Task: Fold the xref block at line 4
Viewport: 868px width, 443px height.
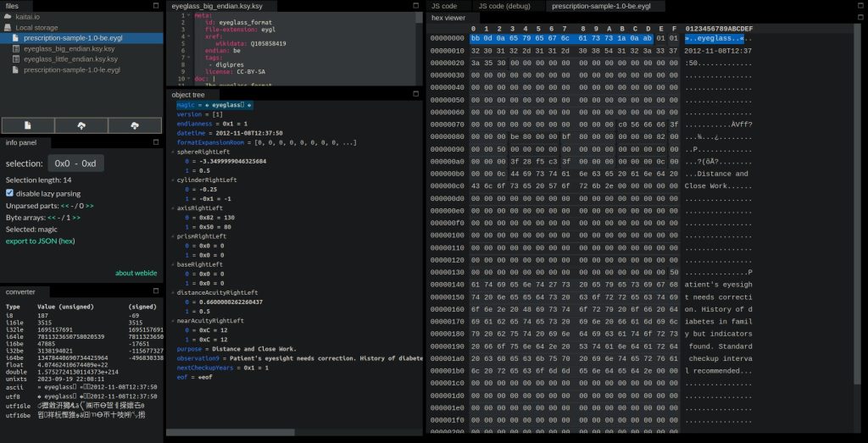Action: (x=189, y=36)
